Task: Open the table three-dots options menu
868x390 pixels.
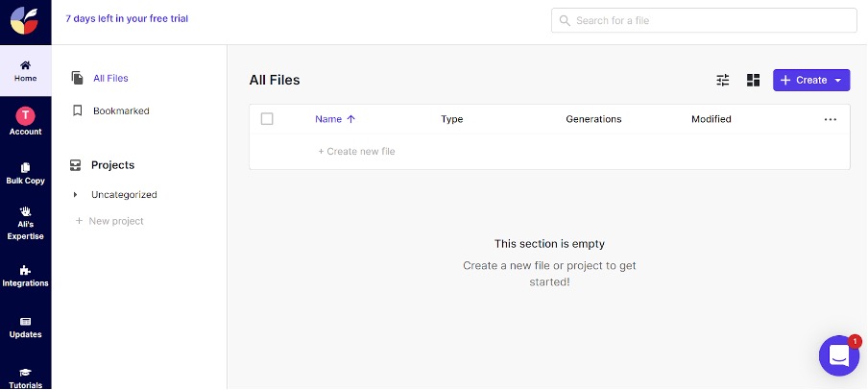Action: pyautogui.click(x=831, y=119)
